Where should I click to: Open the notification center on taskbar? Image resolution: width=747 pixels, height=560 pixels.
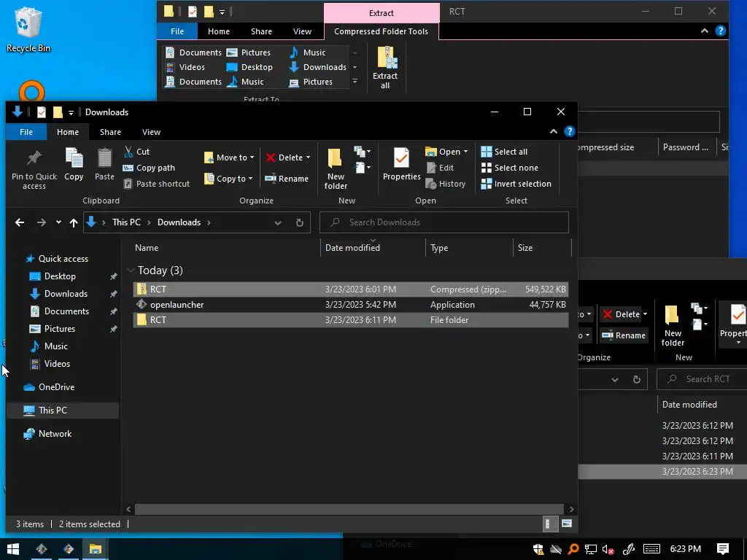click(723, 549)
